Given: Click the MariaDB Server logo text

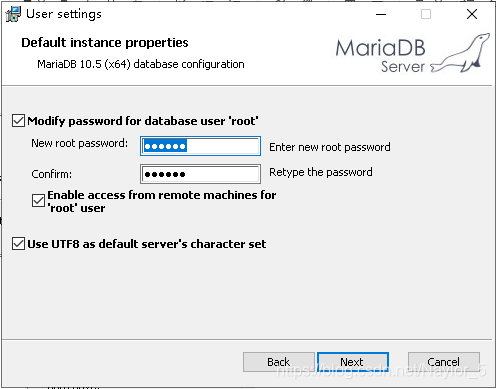Looking at the screenshot, I should tap(380, 56).
